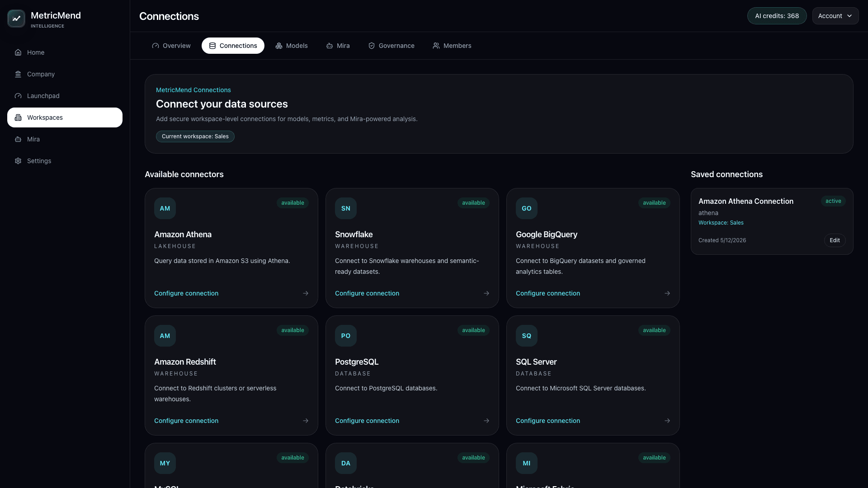Click the Workspaces icon in sidebar
The image size is (868, 488).
(x=18, y=117)
